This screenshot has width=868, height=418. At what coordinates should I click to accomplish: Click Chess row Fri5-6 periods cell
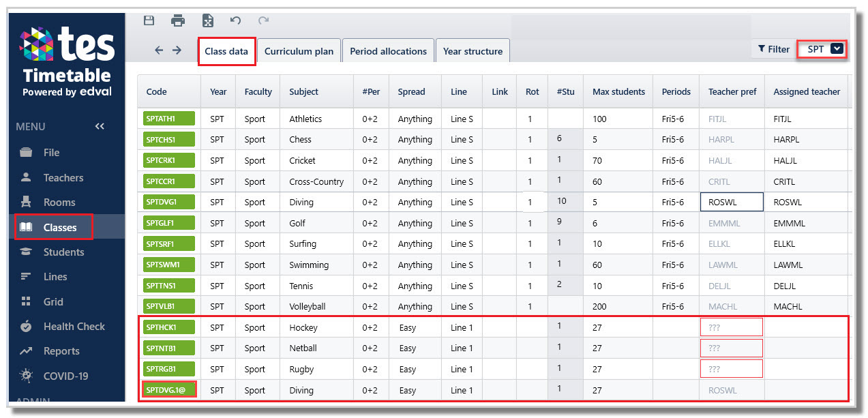tap(676, 140)
